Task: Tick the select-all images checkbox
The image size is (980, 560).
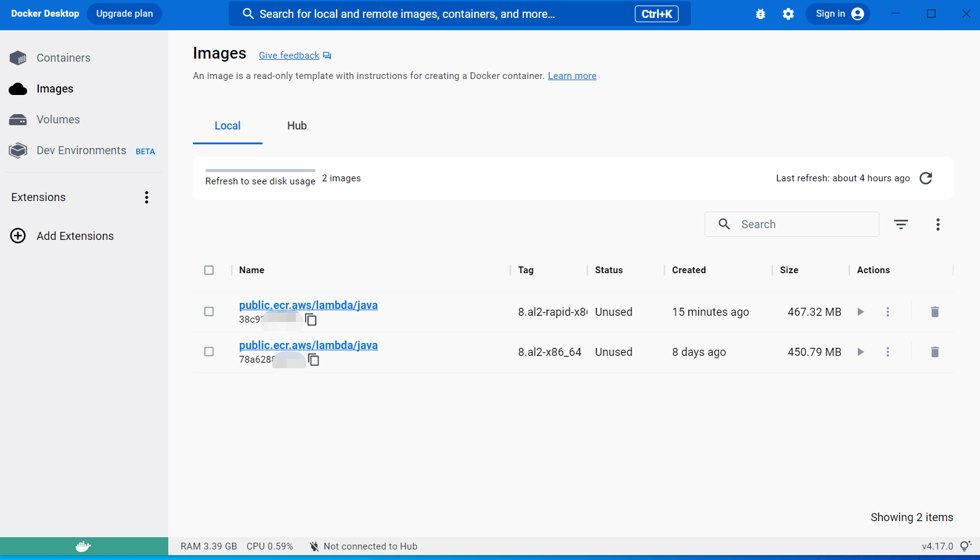Action: tap(209, 270)
